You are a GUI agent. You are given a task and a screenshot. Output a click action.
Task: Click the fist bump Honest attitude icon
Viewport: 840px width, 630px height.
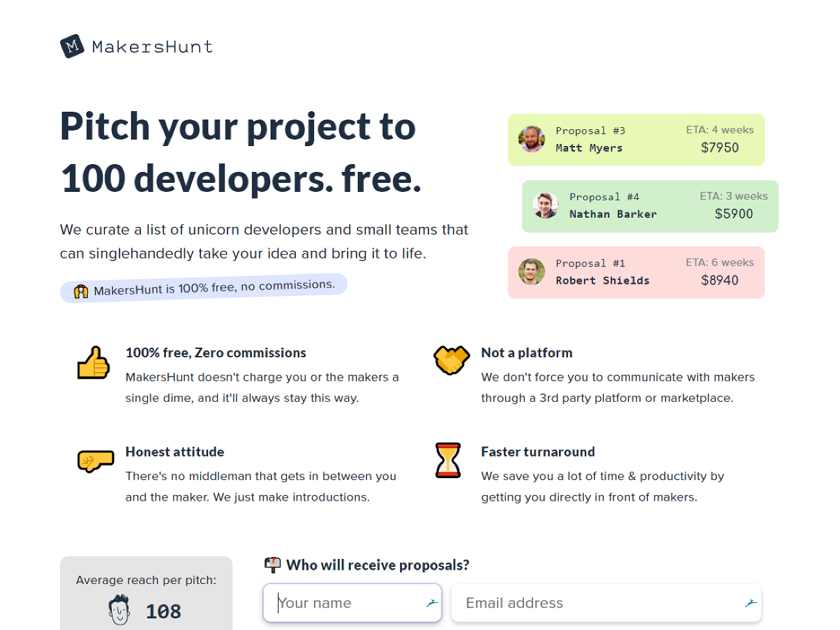point(96,461)
